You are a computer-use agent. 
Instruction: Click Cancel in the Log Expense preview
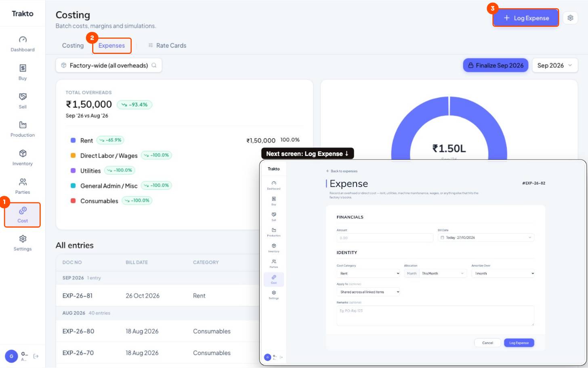coord(487,343)
